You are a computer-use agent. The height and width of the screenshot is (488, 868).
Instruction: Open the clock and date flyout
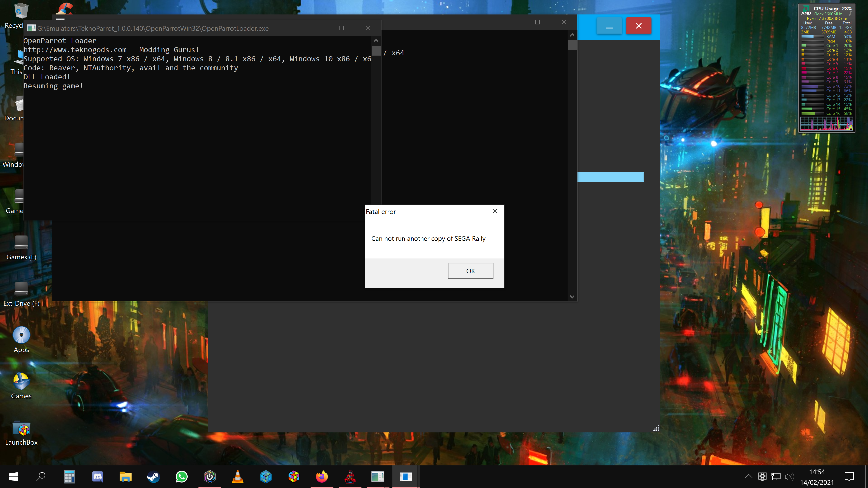(x=817, y=477)
